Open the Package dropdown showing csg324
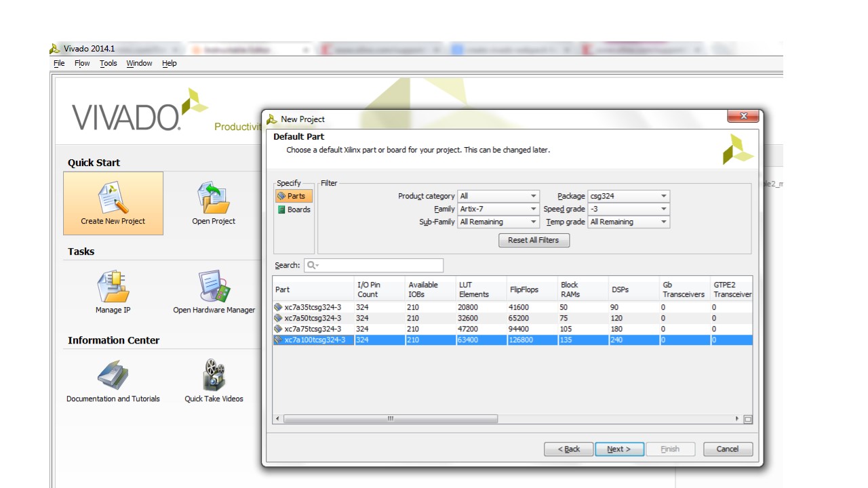The height and width of the screenshot is (488, 868). click(629, 196)
